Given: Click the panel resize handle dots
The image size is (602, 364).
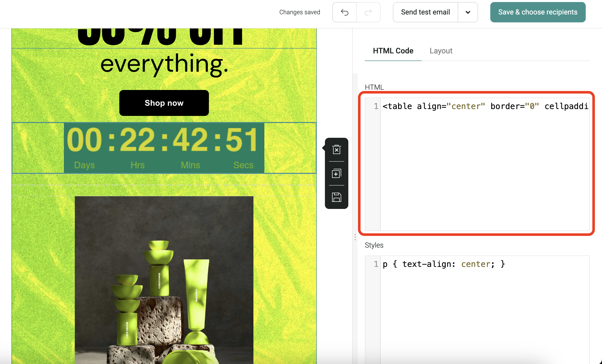Looking at the screenshot, I should click(355, 237).
